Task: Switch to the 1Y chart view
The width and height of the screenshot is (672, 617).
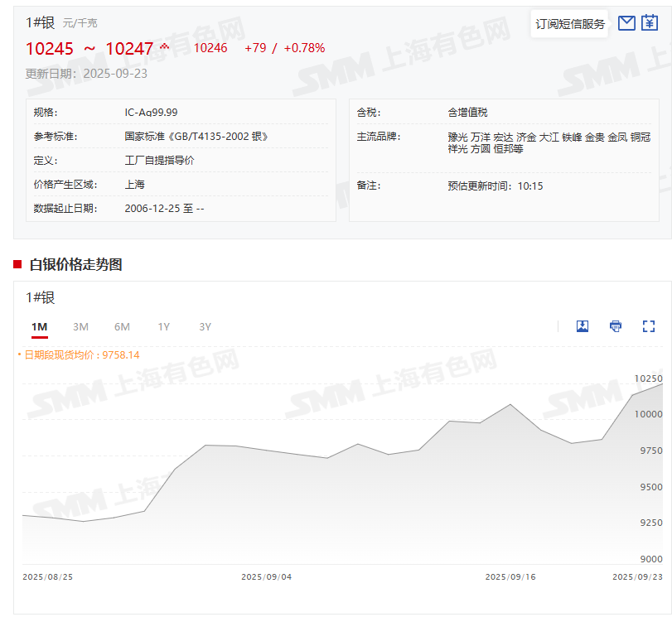Action: coord(164,327)
